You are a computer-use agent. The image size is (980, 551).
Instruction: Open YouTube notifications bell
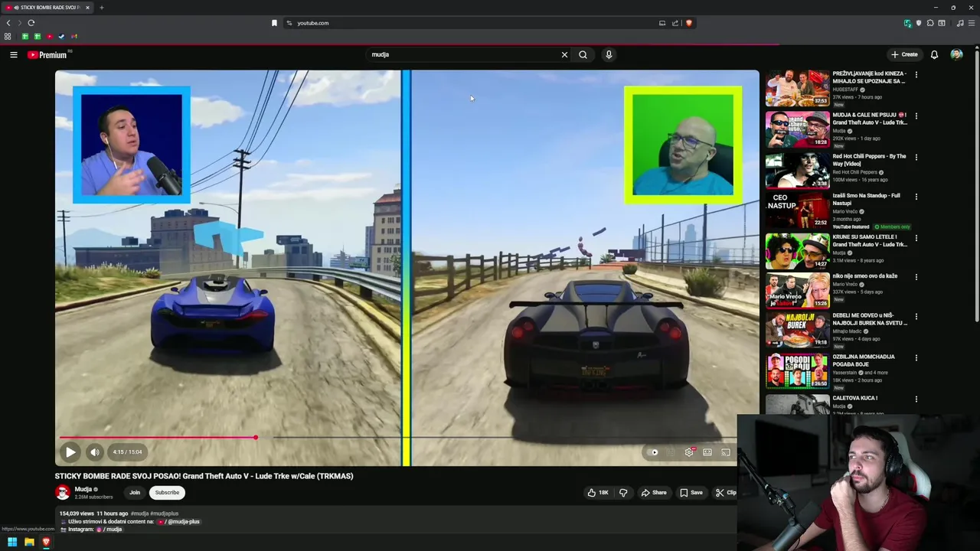[x=934, y=54]
